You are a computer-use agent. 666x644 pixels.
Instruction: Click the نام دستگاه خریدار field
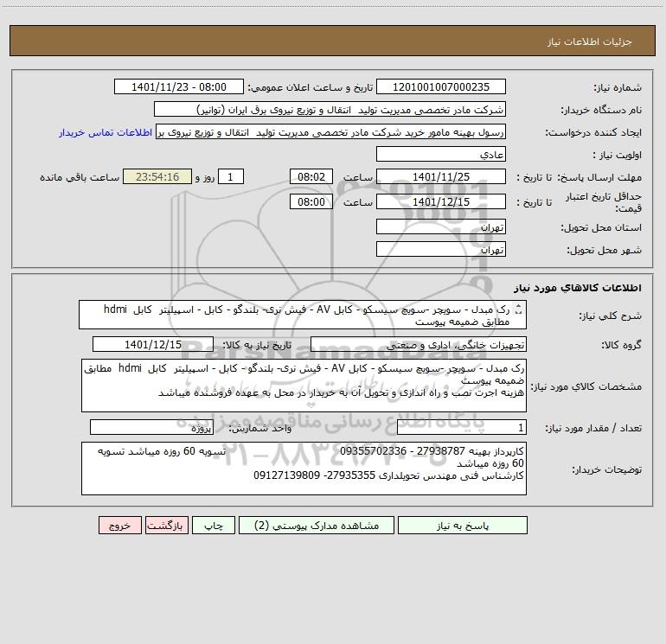click(x=330, y=110)
